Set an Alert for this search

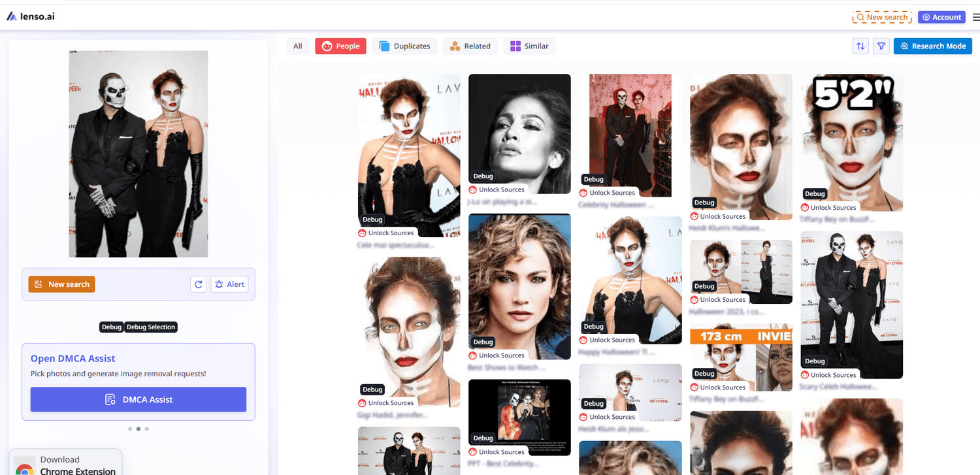pyautogui.click(x=229, y=284)
